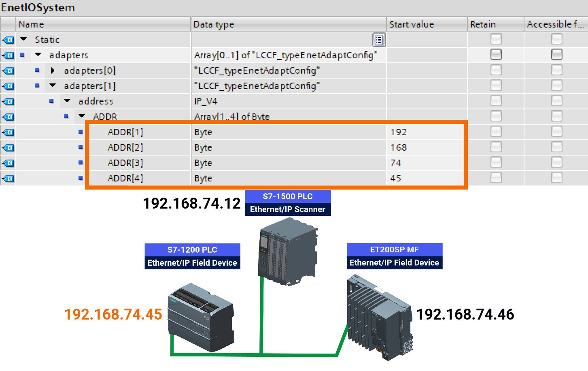Viewport: 588px width, 371px height.
Task: Click the S7-1500 PLC label
Action: pos(288,196)
